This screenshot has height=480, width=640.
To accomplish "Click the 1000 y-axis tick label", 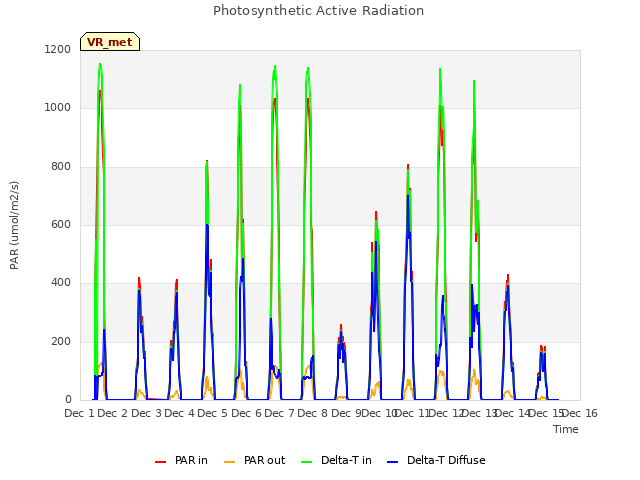I will 58,108.
